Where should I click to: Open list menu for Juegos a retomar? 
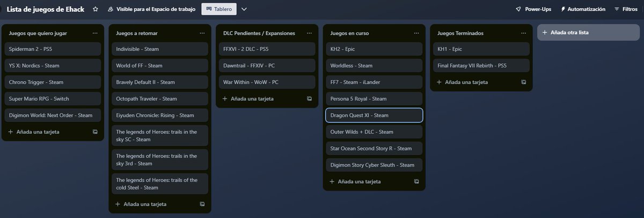click(x=202, y=33)
